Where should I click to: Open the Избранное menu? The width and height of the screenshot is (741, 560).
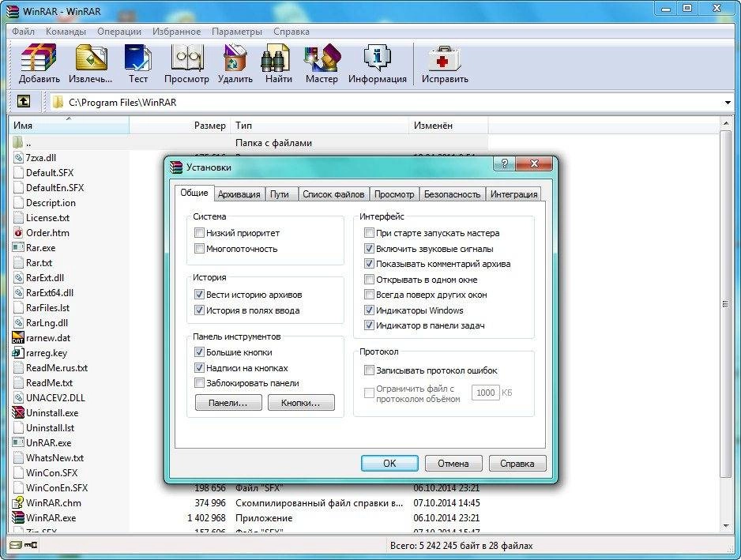point(176,31)
